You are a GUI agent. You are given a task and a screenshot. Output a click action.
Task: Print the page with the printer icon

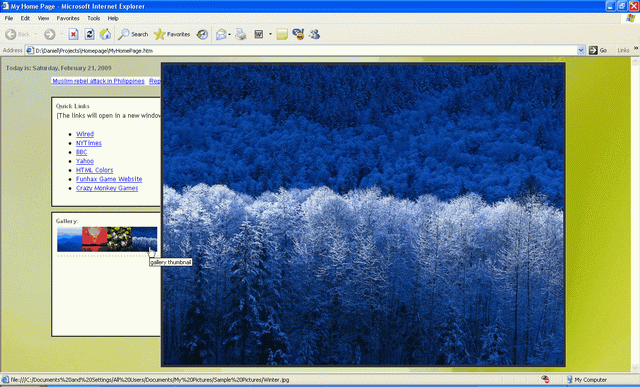[x=241, y=34]
